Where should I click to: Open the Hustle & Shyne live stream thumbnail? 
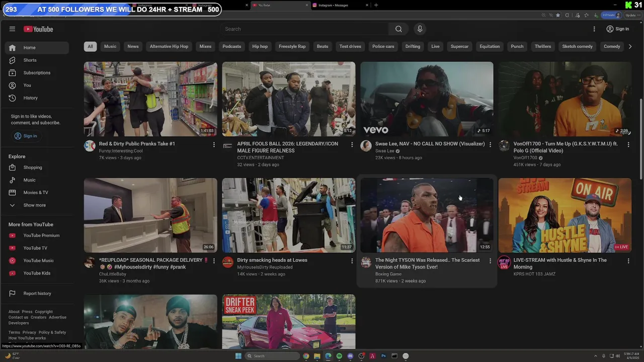tap(565, 215)
